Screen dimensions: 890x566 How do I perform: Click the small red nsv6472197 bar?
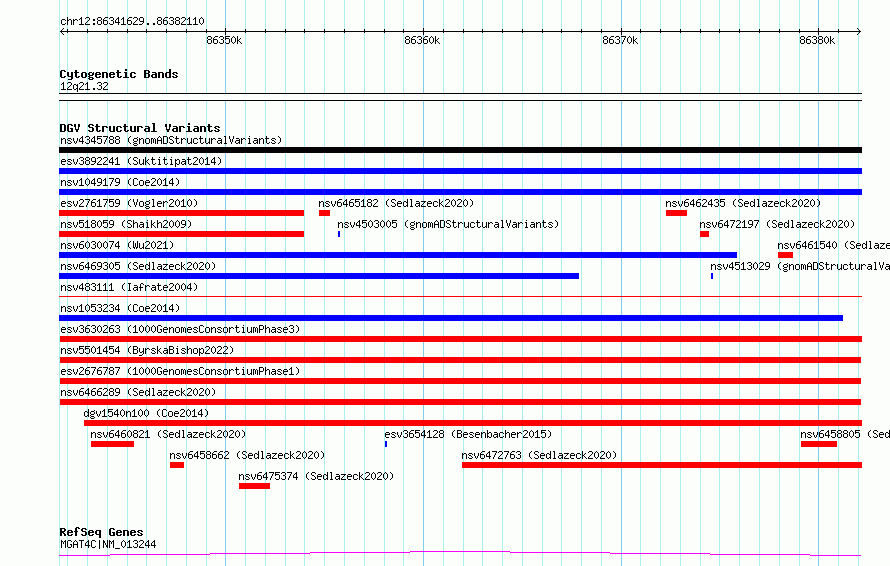pyautogui.click(x=704, y=234)
